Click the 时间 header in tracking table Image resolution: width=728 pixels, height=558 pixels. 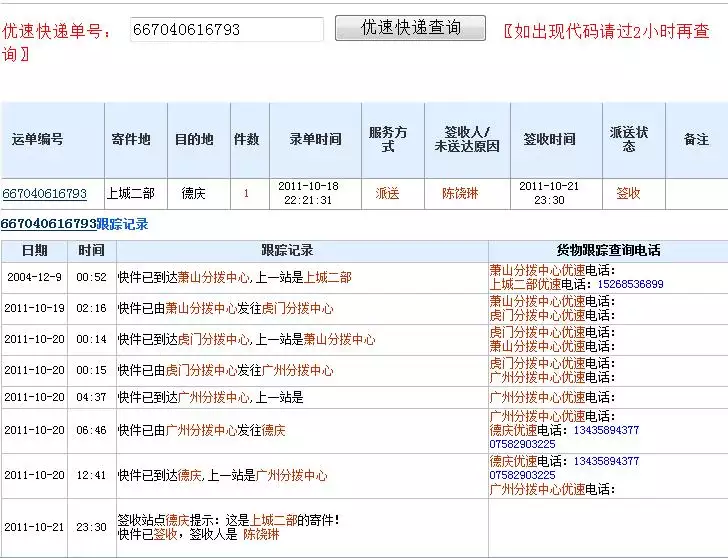point(91,251)
